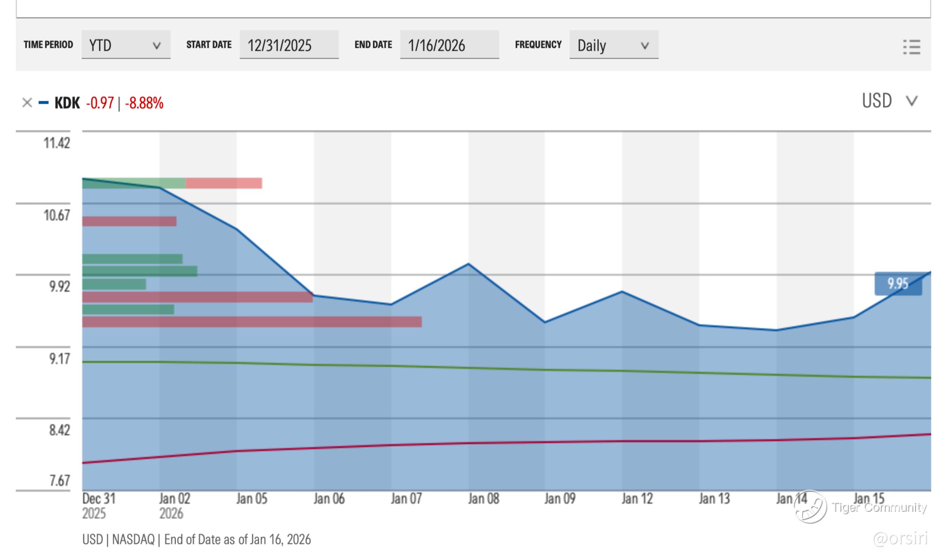Screen dimensions: 947x560
Task: Click the Time Period chevron arrow
Action: coord(156,46)
